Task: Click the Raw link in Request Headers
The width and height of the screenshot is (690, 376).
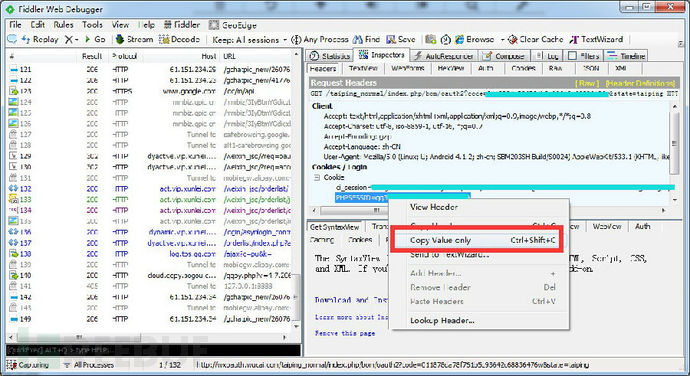Action: tap(587, 83)
